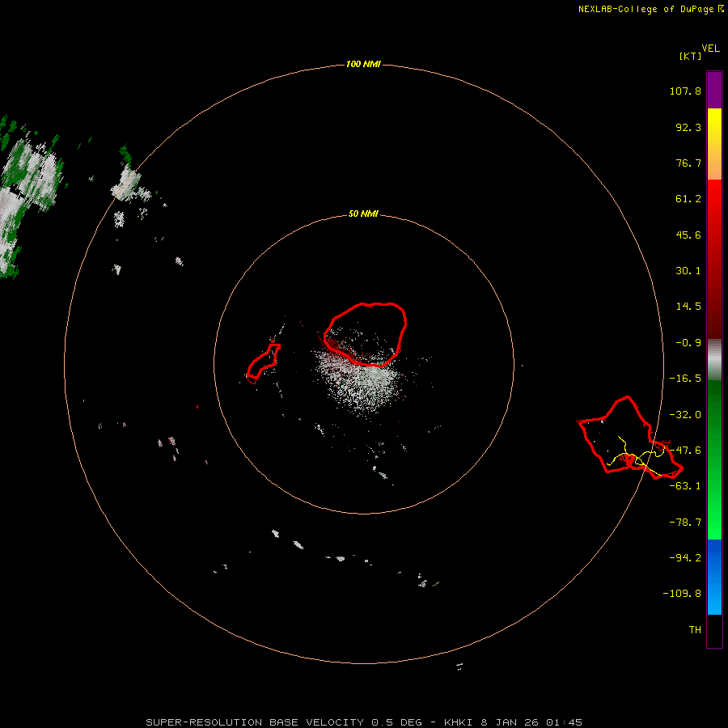This screenshot has height=728, width=728.
Task: Click the red island outline with yellow roads
Action: point(630,437)
